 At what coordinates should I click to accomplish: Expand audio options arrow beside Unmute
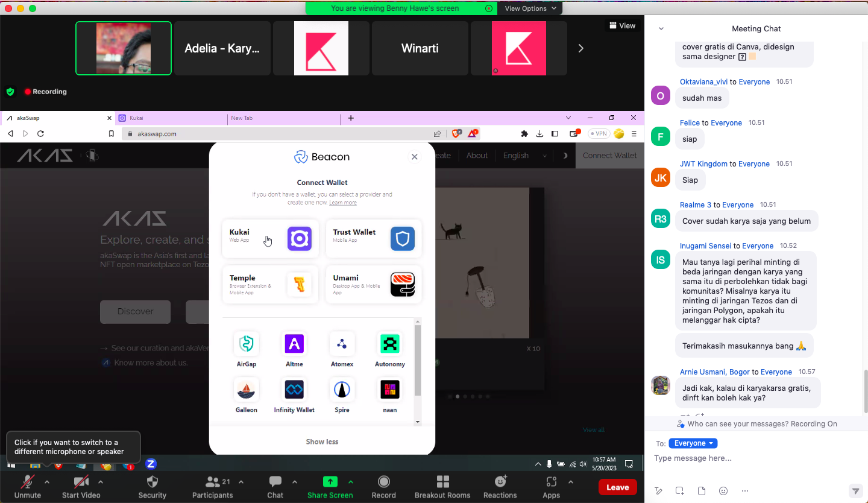[47, 482]
